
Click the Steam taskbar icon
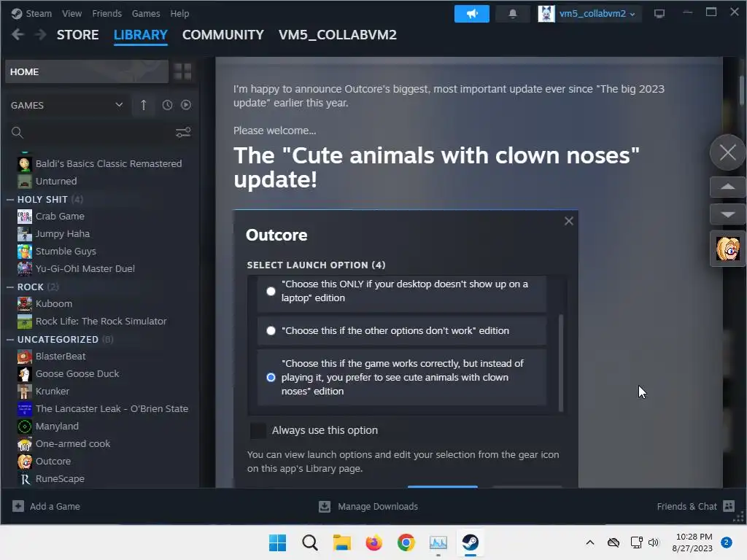point(471,542)
